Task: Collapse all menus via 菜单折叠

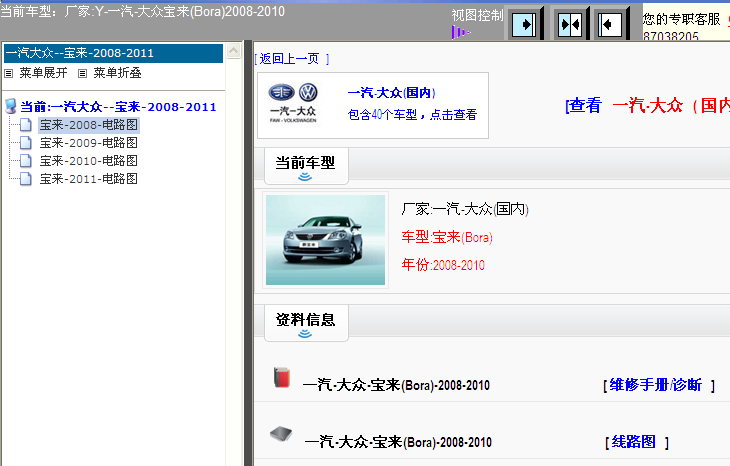Action: pyautogui.click(x=117, y=73)
